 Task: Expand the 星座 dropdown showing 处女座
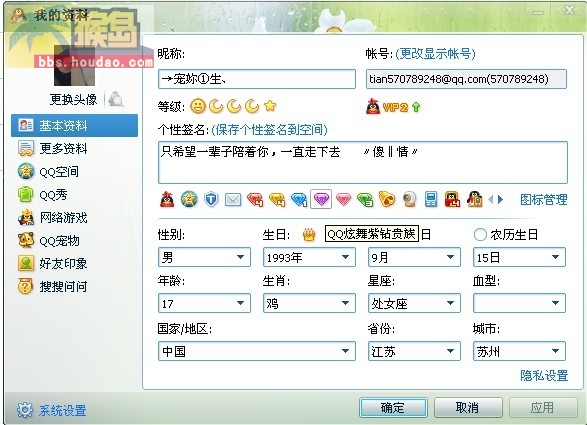[414, 303]
